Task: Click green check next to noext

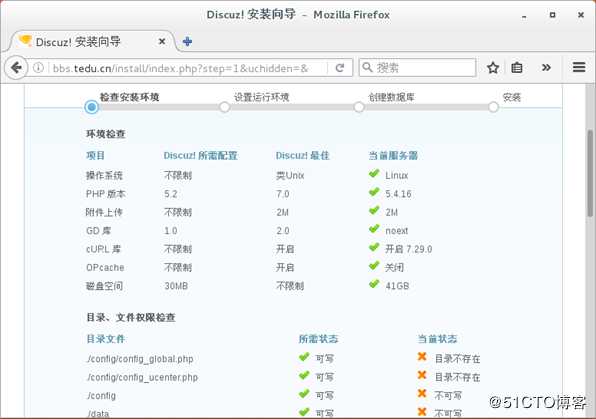Action: (x=374, y=229)
